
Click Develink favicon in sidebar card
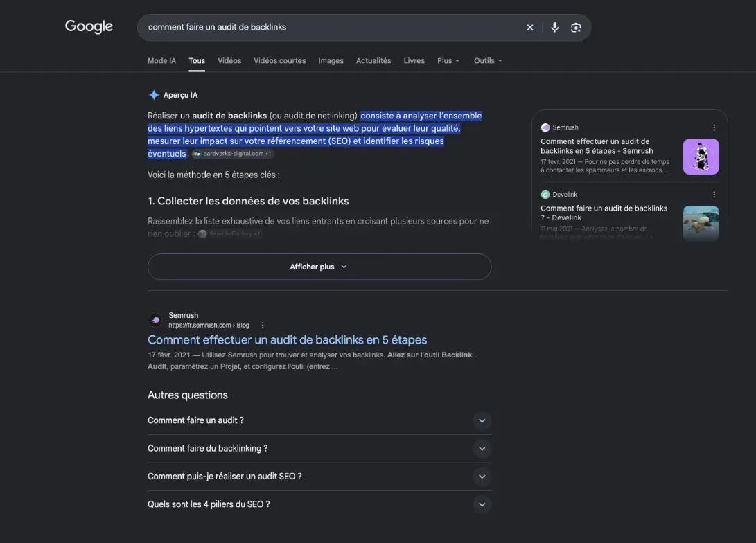tap(545, 195)
